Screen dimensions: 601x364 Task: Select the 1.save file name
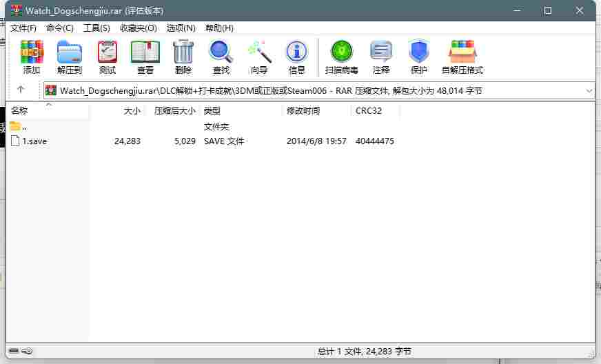point(34,141)
